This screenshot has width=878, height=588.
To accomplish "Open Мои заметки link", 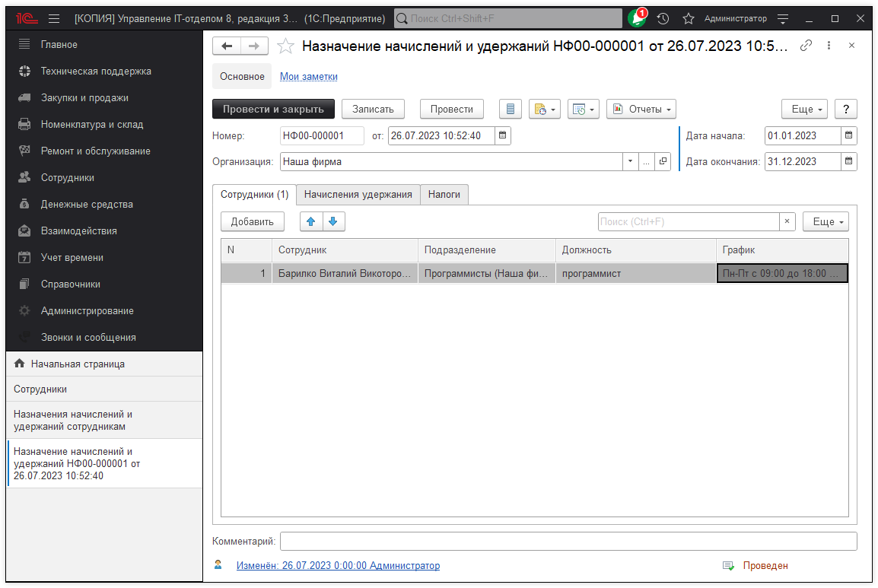I will (x=309, y=77).
